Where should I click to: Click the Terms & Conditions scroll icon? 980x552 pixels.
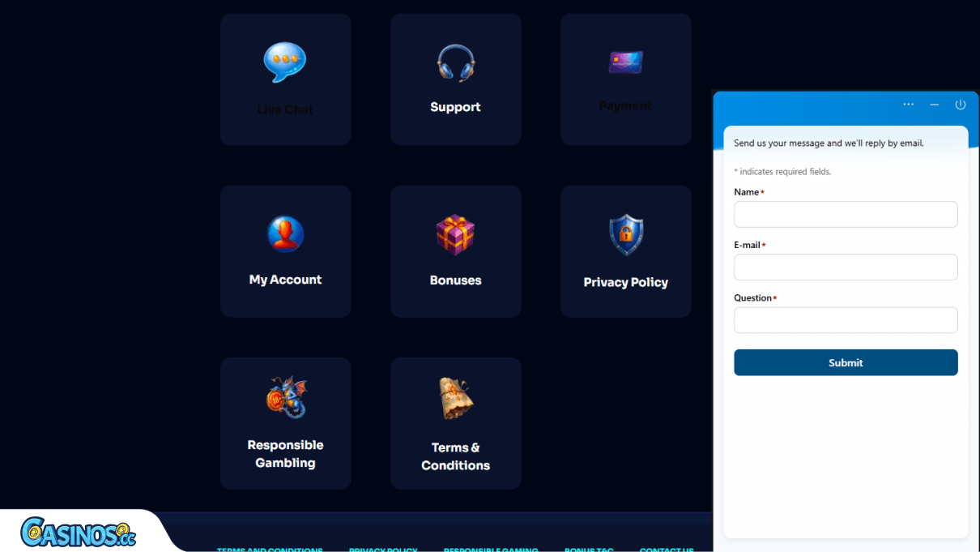[x=455, y=397]
